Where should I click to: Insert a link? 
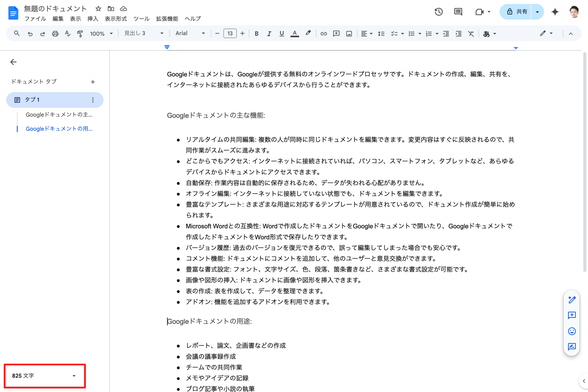point(324,34)
